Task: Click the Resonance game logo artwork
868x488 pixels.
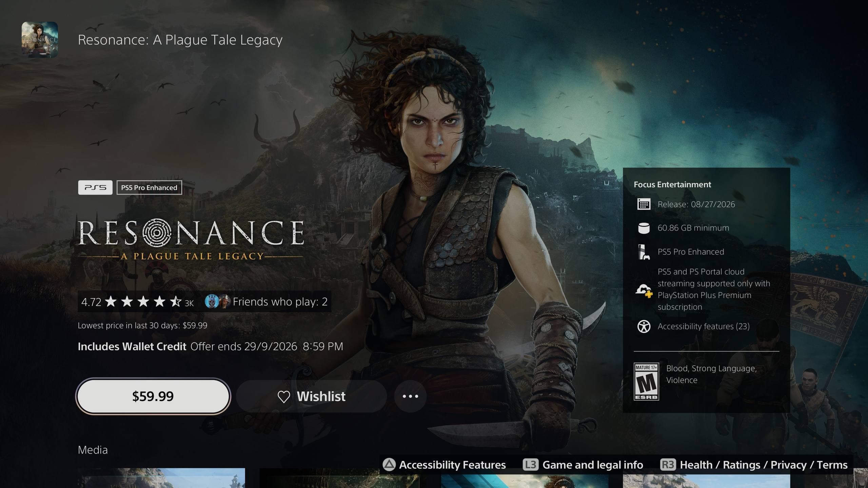Action: [x=191, y=240]
